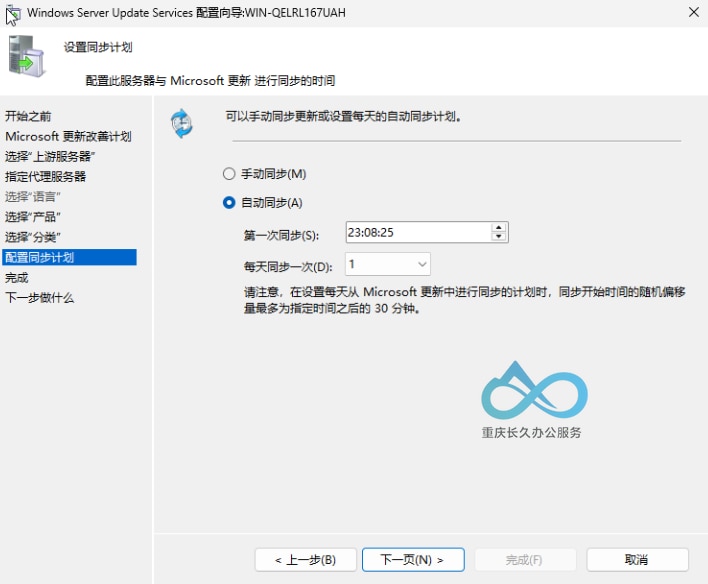
Task: Go to Microsoft 更新改善计划 step
Action: point(68,136)
